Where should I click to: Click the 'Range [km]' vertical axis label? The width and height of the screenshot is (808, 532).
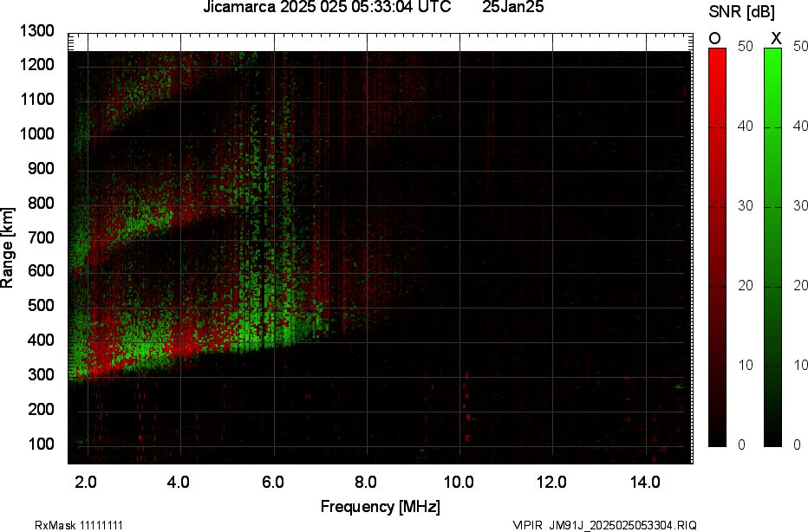point(7,248)
